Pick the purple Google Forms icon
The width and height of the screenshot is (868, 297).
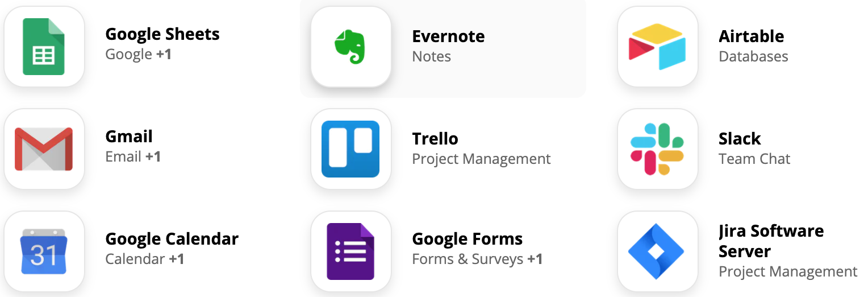coord(351,251)
